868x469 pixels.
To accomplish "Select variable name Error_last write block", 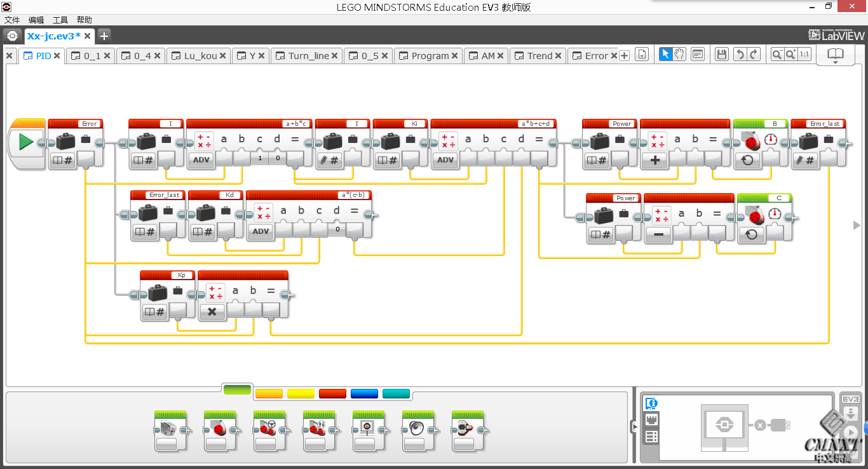I will click(825, 124).
